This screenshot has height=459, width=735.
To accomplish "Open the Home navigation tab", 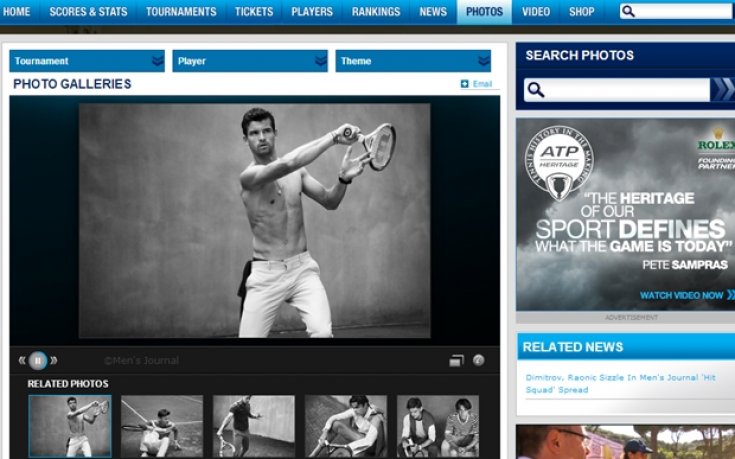I will [x=16, y=12].
